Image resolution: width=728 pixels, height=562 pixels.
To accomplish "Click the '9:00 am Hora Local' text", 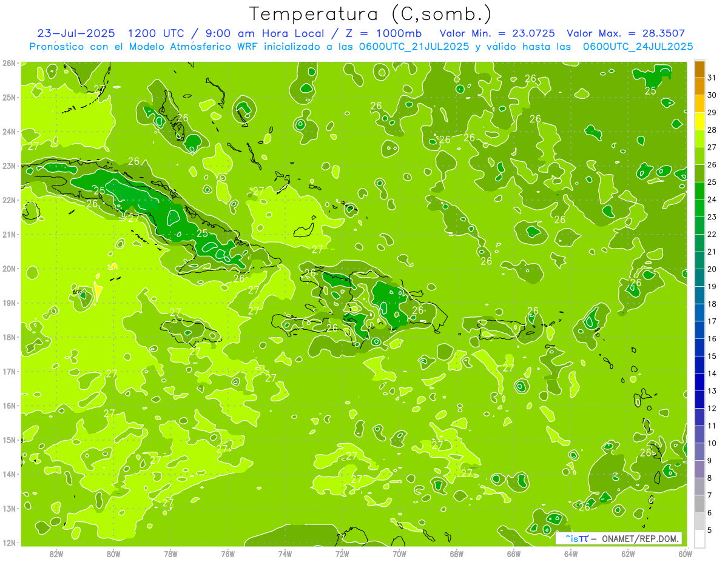I will click(x=263, y=33).
